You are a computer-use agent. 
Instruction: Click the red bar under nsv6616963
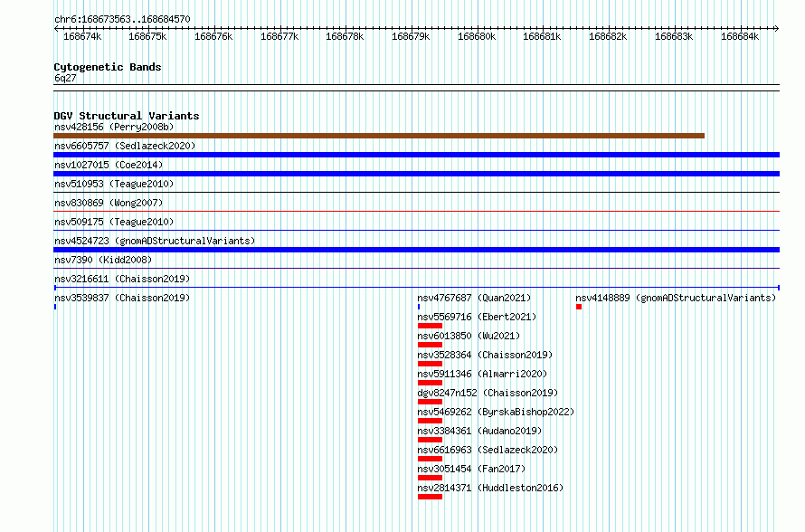(x=430, y=459)
